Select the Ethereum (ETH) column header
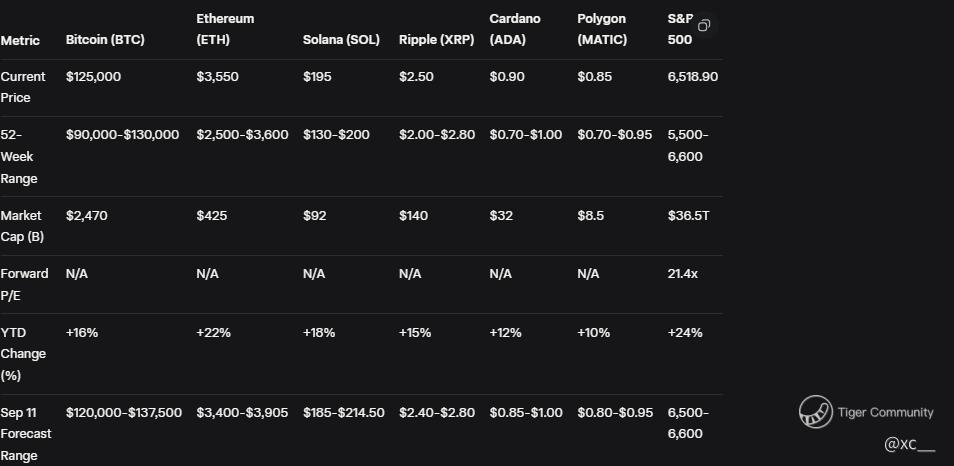Viewport: 954px width, 466px height. (225, 29)
